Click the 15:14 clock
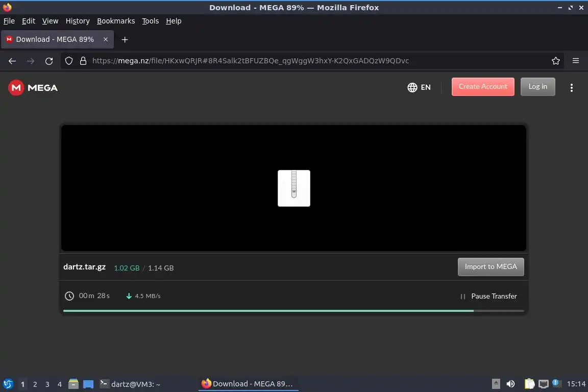Viewport: 588px width, 392px height. 576,384
